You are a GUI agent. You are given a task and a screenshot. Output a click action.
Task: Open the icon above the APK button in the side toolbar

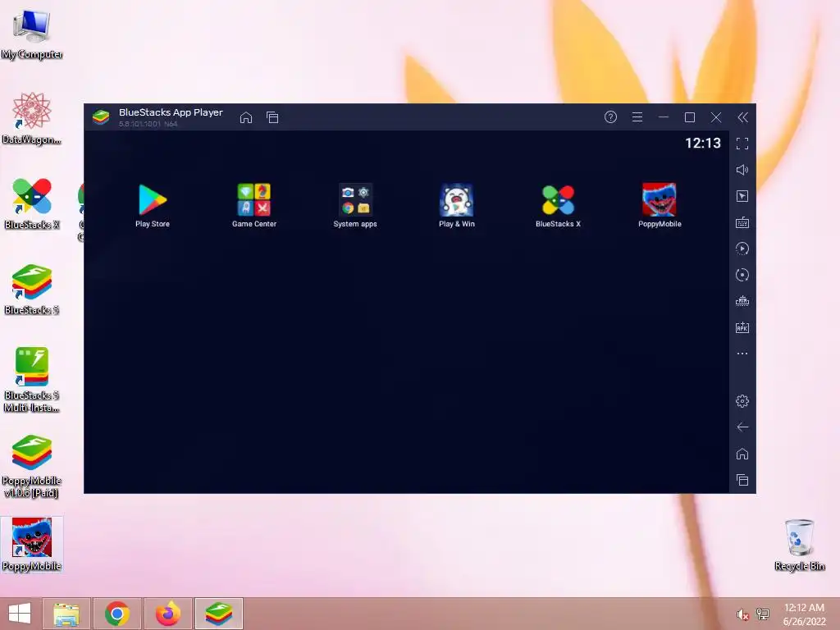[742, 301]
